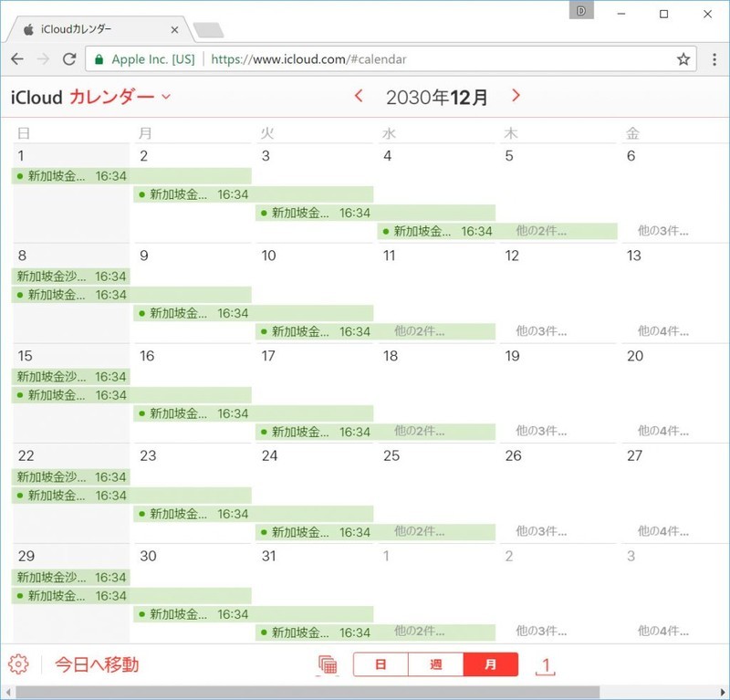
Task: Show 他の3件 more events on December 12
Action: [541, 331]
